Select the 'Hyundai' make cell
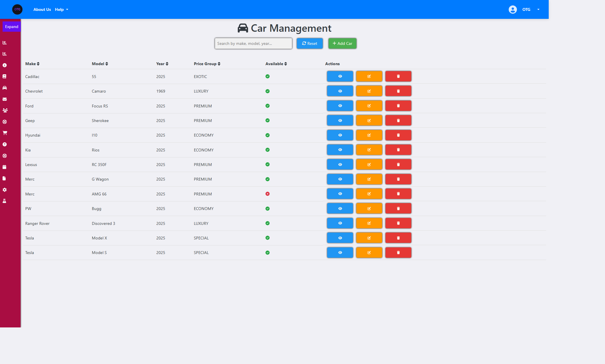 click(x=33, y=135)
